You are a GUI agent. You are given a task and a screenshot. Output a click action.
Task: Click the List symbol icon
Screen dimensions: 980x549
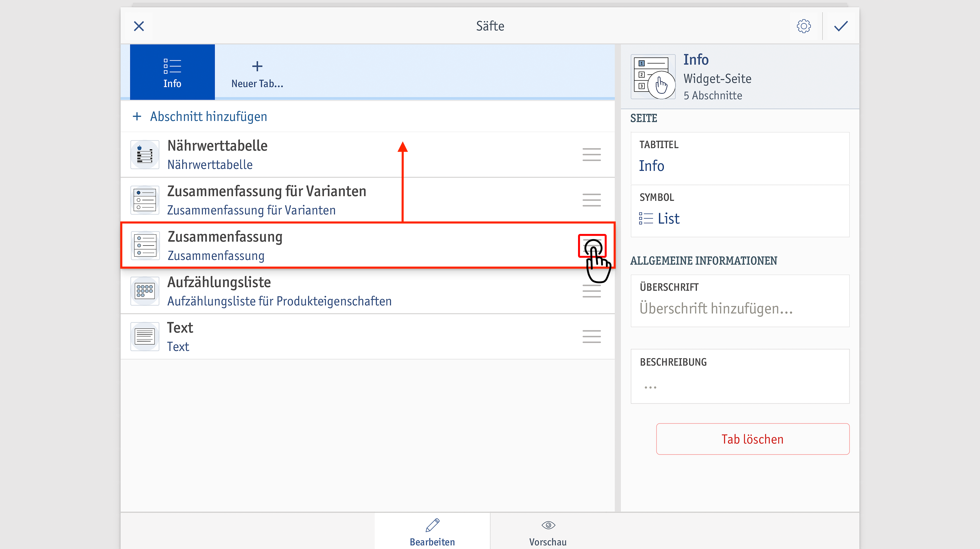pyautogui.click(x=646, y=219)
